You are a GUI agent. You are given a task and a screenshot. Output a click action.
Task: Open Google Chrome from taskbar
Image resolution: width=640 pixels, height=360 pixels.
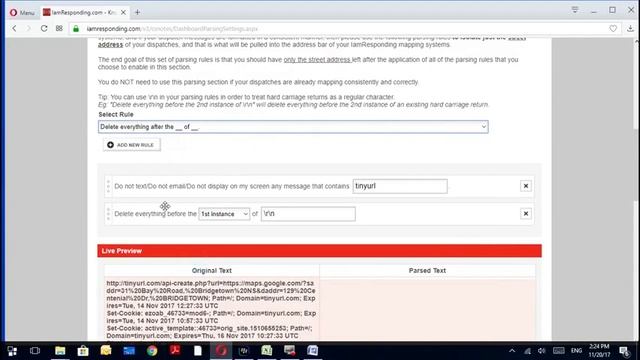pyautogui.click(x=152, y=351)
